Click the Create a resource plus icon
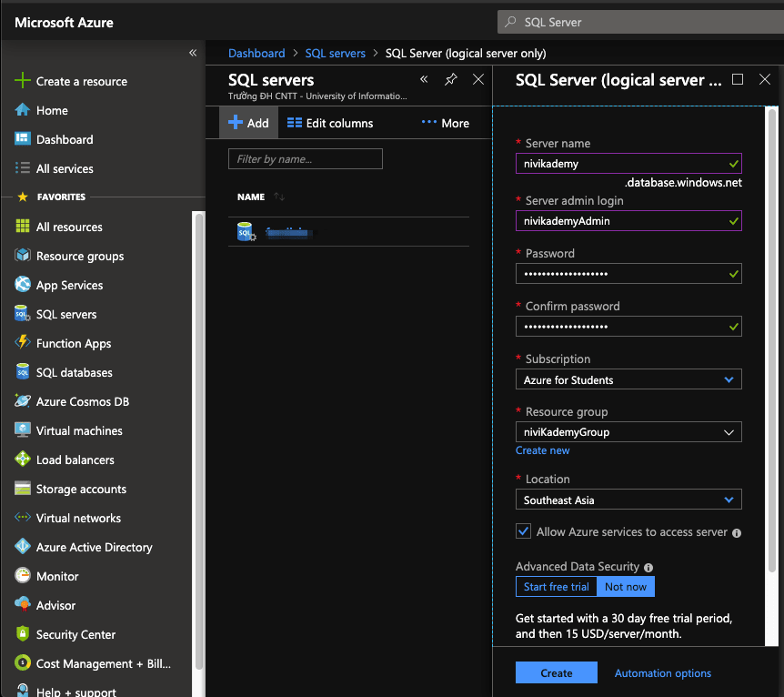784x697 pixels. coord(23,80)
